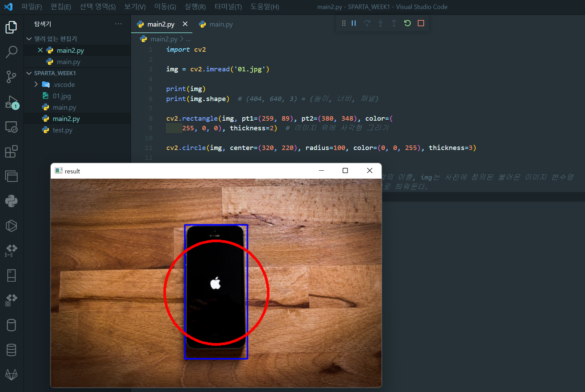The height and width of the screenshot is (392, 585).
Task: Open the Explorer view in activity bar
Action: 11,27
